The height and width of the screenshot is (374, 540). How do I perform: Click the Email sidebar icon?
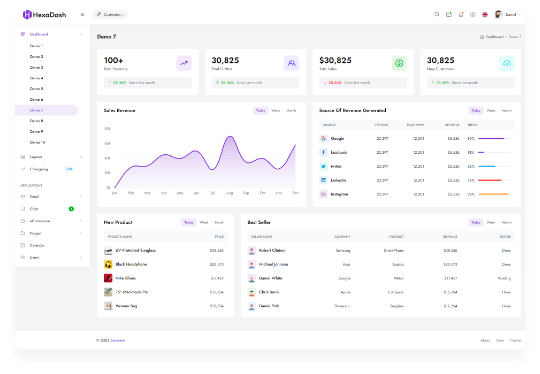click(23, 196)
